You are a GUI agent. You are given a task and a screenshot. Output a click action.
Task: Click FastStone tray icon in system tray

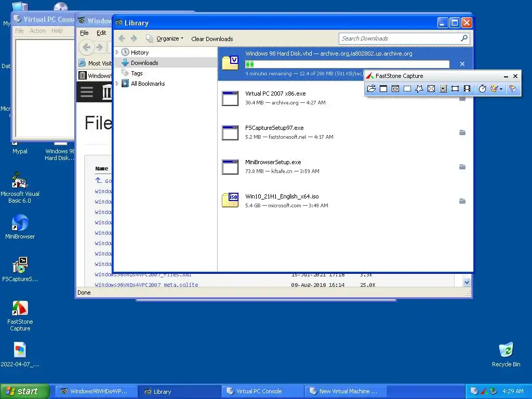coord(484,391)
